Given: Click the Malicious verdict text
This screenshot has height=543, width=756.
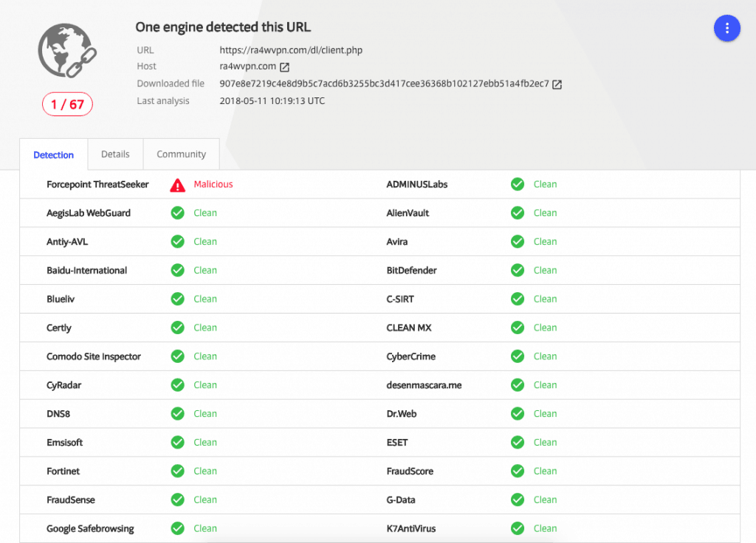Looking at the screenshot, I should pyautogui.click(x=213, y=184).
